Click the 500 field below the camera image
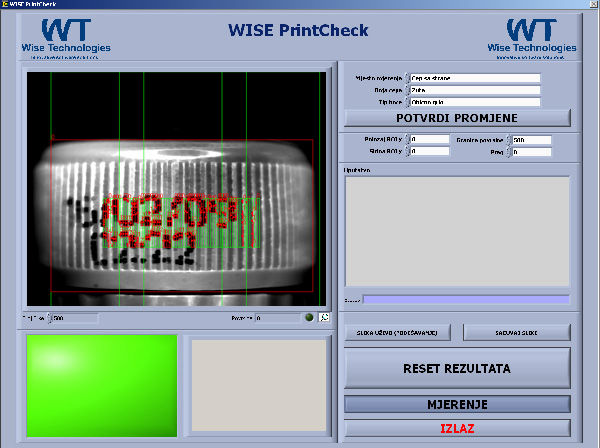This screenshot has height=448, width=600. click(75, 318)
